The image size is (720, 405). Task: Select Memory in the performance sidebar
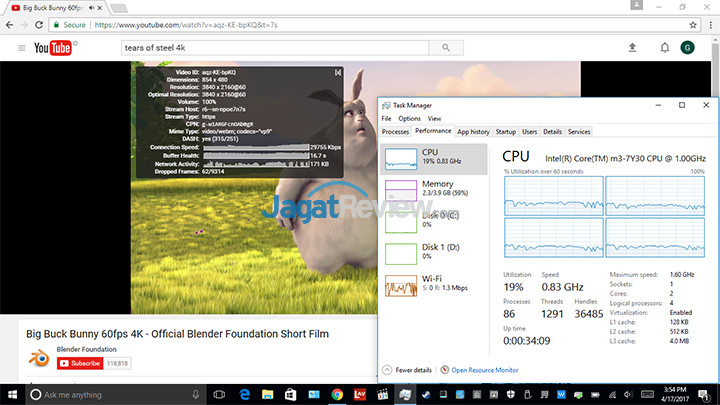click(x=434, y=190)
